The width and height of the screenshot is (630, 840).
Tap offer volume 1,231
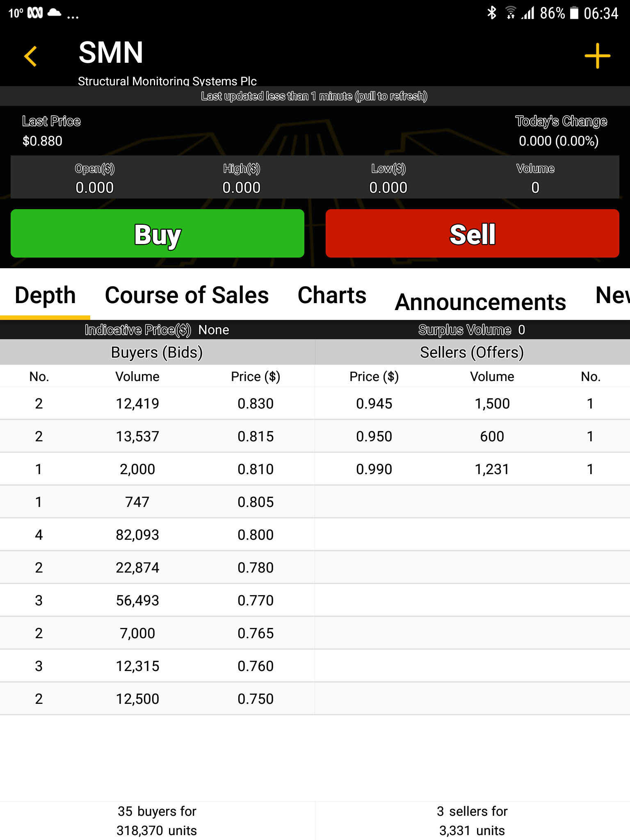click(492, 469)
